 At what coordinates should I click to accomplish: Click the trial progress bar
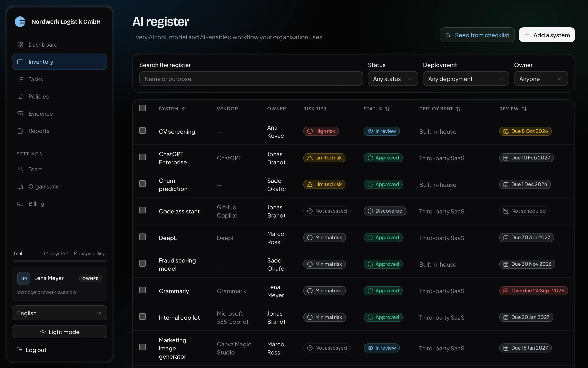click(60, 261)
